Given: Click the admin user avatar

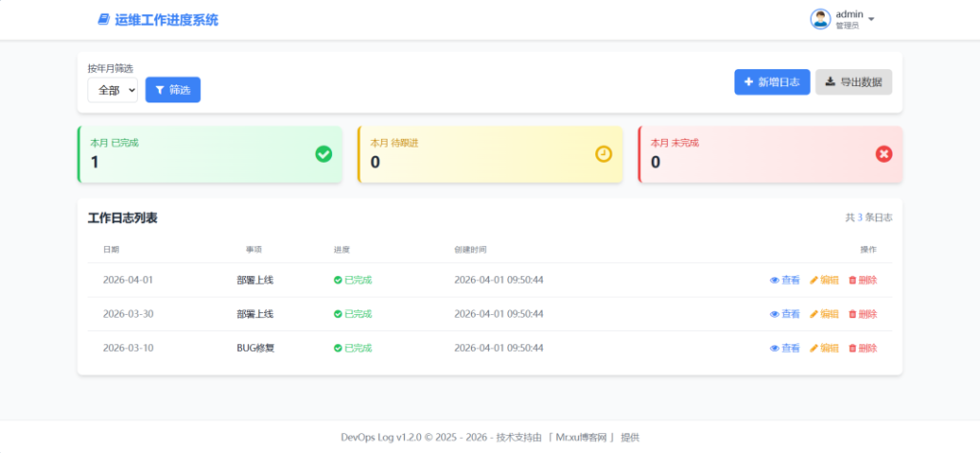Looking at the screenshot, I should point(820,19).
